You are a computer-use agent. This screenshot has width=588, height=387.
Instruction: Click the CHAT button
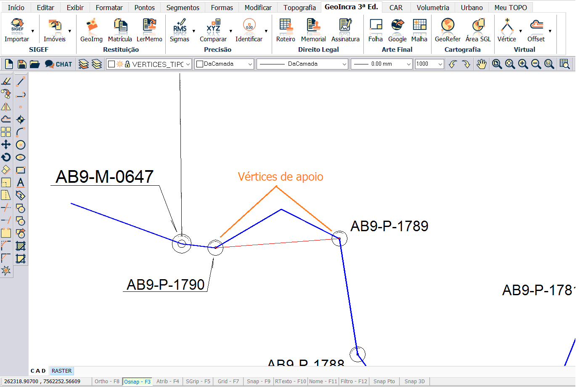[59, 64]
